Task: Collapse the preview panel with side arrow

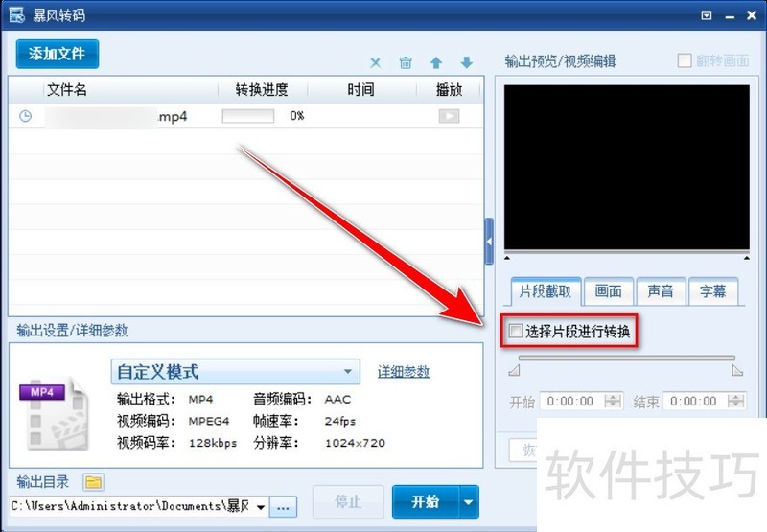Action: click(x=489, y=242)
